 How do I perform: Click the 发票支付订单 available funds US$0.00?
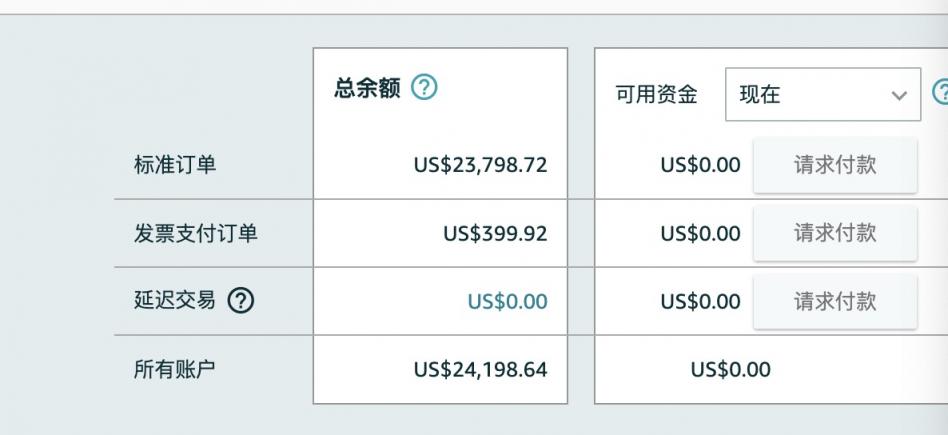(x=700, y=234)
